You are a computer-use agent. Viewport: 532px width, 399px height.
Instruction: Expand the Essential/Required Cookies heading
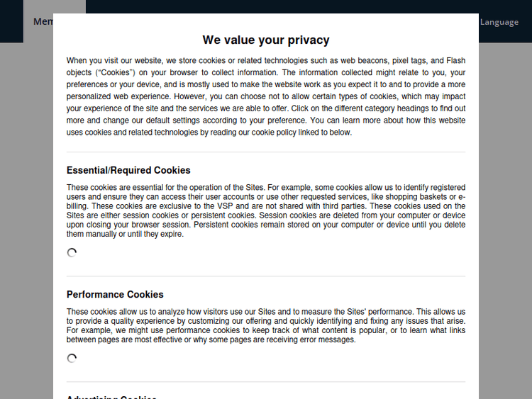[x=128, y=170]
